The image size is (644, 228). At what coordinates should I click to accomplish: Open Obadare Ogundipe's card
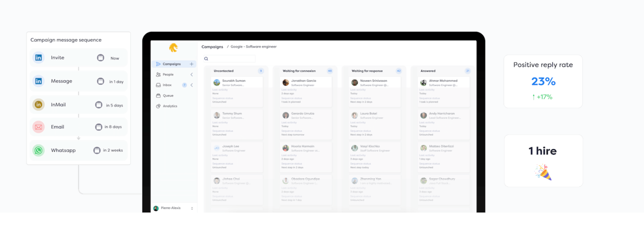pos(306,190)
